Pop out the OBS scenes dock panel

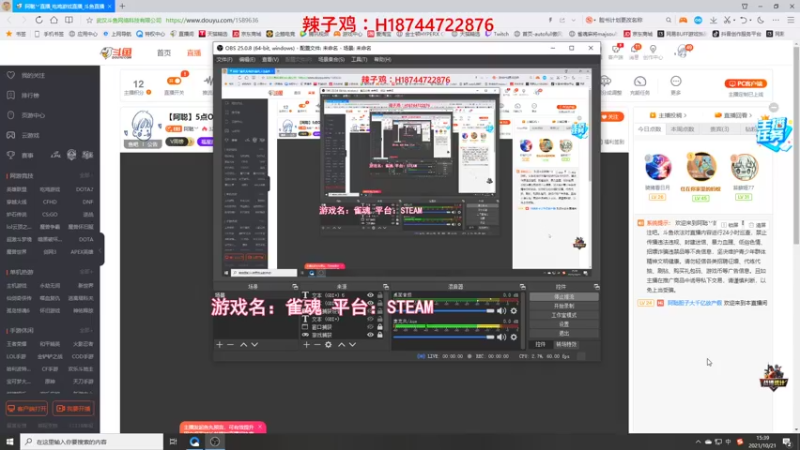click(294, 287)
